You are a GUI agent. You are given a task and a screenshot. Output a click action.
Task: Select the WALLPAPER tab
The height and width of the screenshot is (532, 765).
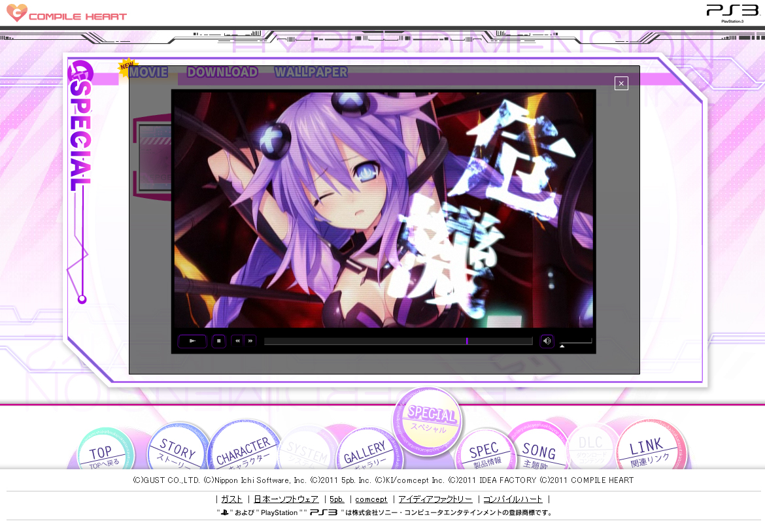311,72
